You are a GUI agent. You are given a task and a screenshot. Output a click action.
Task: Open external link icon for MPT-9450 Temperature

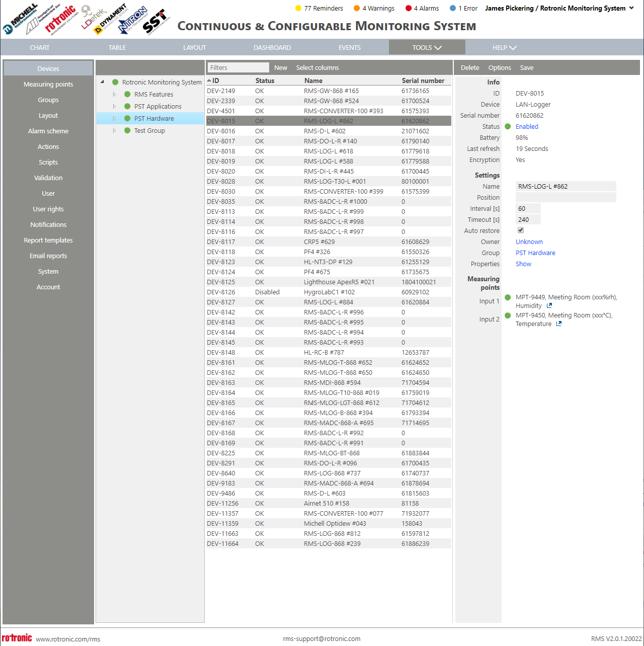click(559, 324)
